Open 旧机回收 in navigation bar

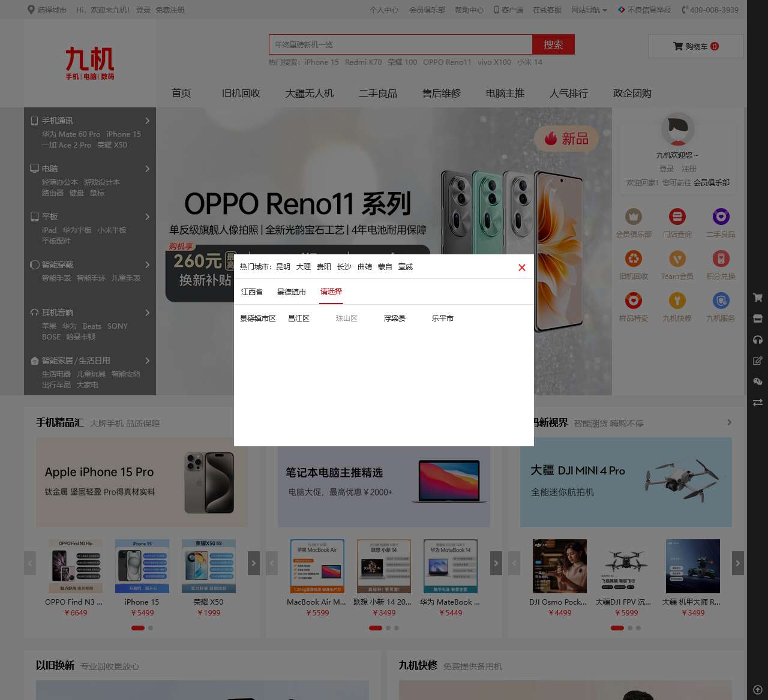241,93
